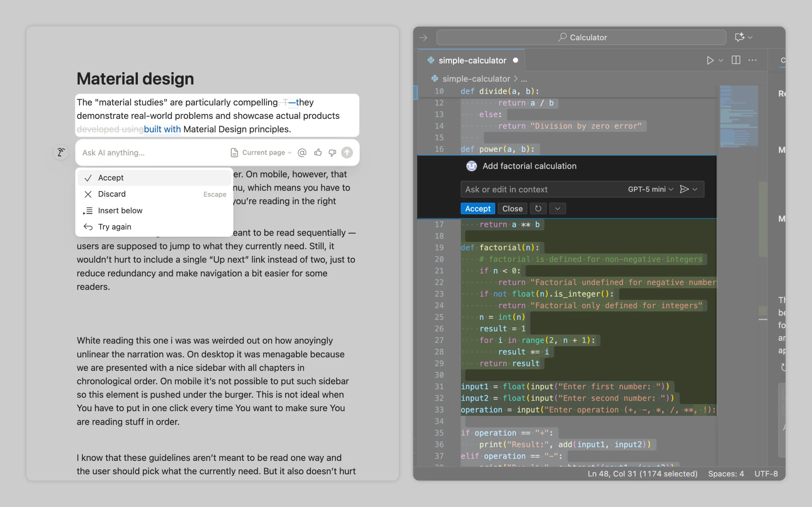Click the thumbs down feedback icon

pyautogui.click(x=332, y=153)
